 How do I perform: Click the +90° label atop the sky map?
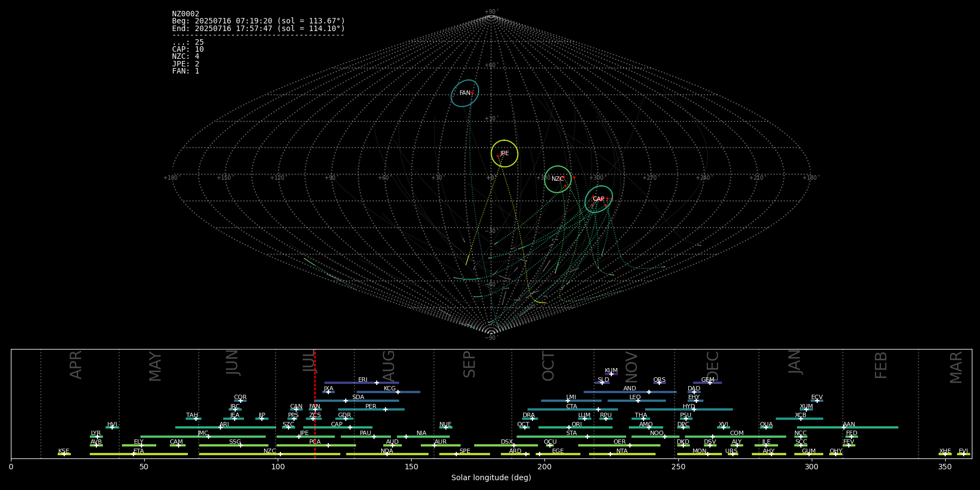coord(491,12)
